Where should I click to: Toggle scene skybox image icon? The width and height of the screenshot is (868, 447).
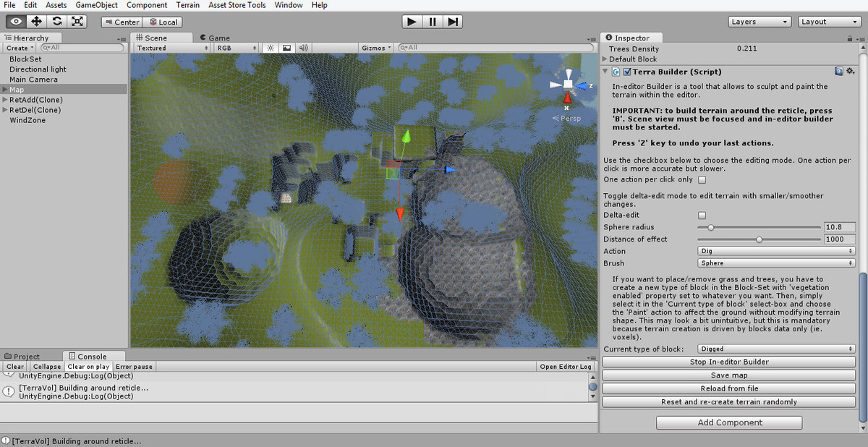point(286,48)
